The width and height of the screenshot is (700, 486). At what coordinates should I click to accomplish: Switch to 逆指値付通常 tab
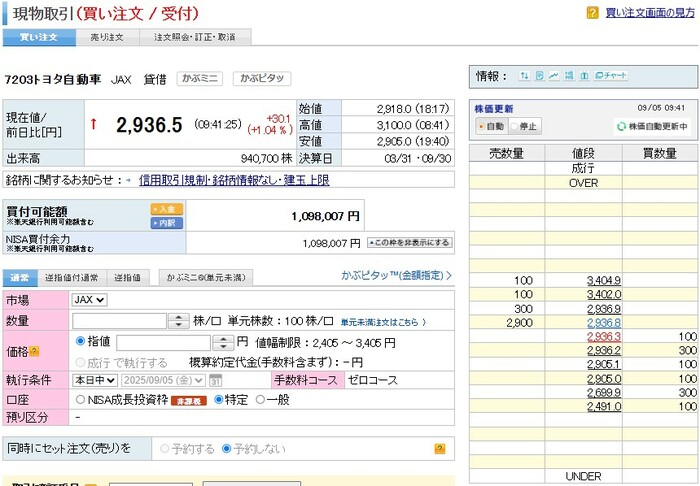click(x=71, y=278)
